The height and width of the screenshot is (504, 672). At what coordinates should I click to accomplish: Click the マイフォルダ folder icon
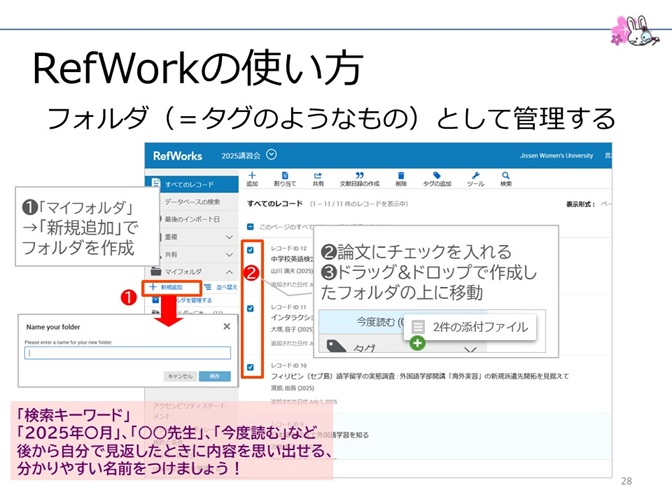156,271
